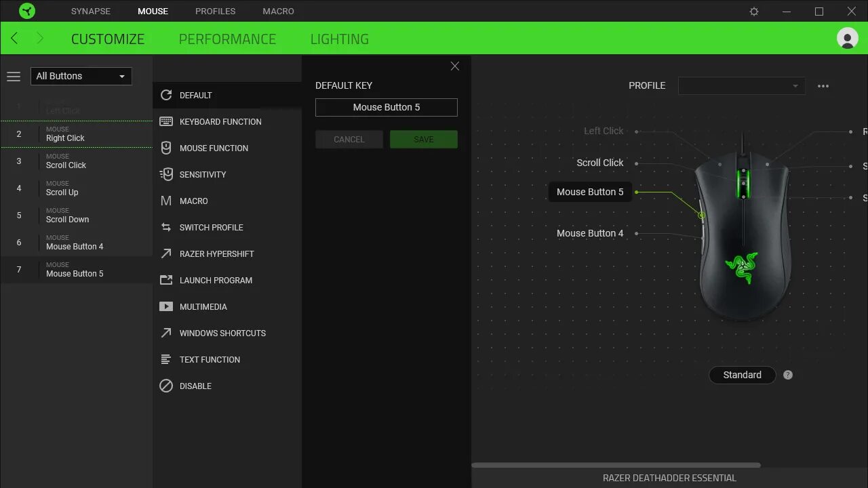868x488 pixels.
Task: Open the MACRO tab
Action: tap(279, 12)
